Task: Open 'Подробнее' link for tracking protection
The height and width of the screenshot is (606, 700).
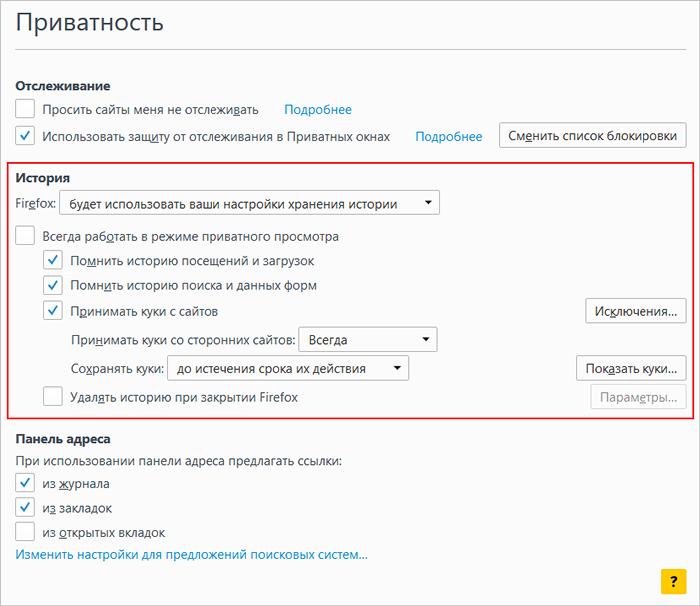Action: [x=449, y=136]
